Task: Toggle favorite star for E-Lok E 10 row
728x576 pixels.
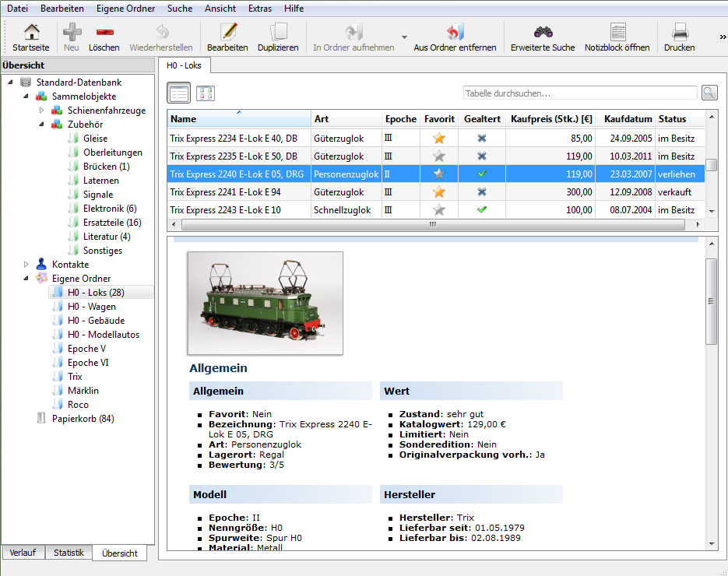Action: tap(439, 210)
